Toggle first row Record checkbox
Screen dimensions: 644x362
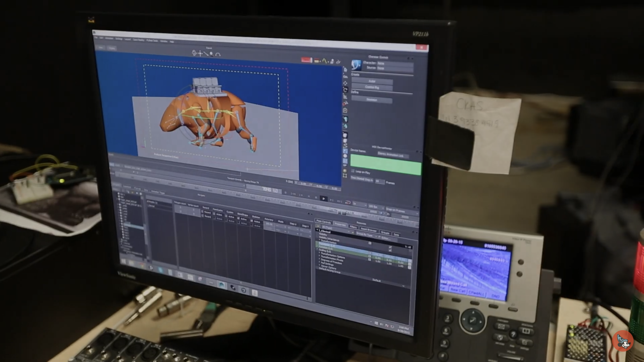pos(202,212)
